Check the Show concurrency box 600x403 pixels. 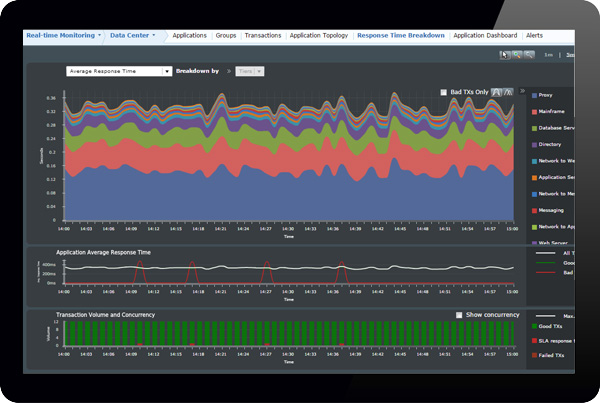(x=460, y=315)
